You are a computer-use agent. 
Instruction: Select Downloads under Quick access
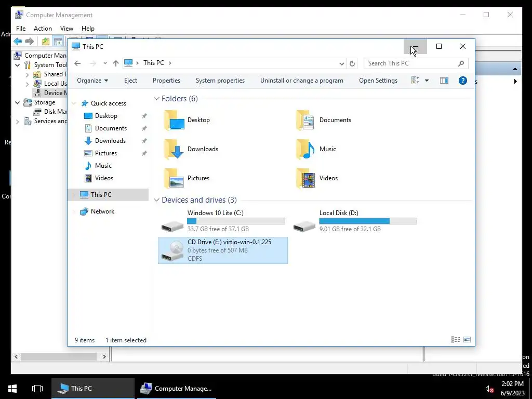point(110,141)
